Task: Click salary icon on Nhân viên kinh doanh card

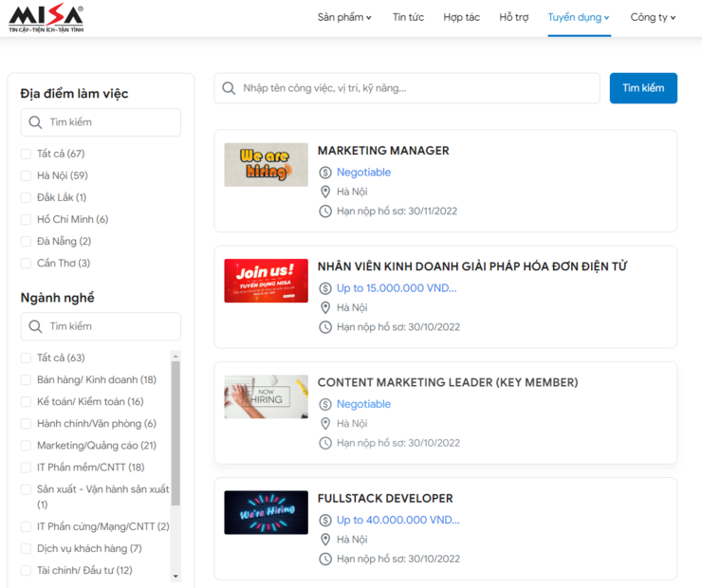Action: tap(325, 288)
